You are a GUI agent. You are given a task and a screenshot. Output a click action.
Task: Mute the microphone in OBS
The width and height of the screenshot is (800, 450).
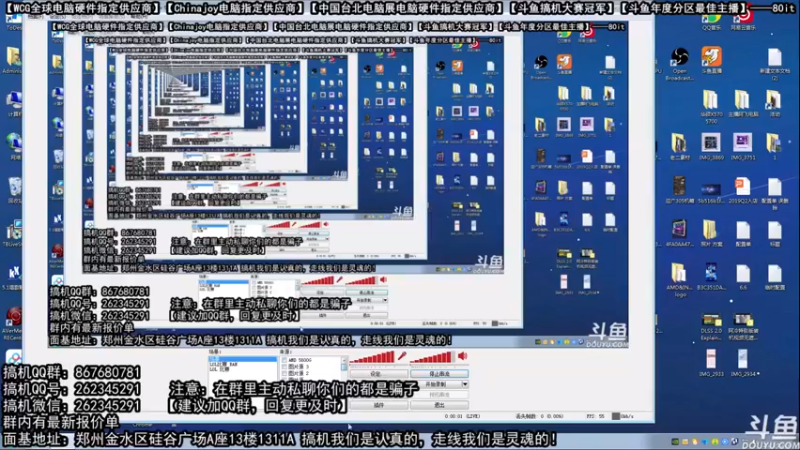click(402, 356)
